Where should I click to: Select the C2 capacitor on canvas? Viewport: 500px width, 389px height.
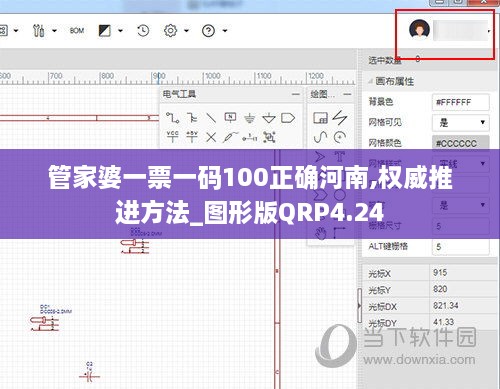click(x=89, y=377)
